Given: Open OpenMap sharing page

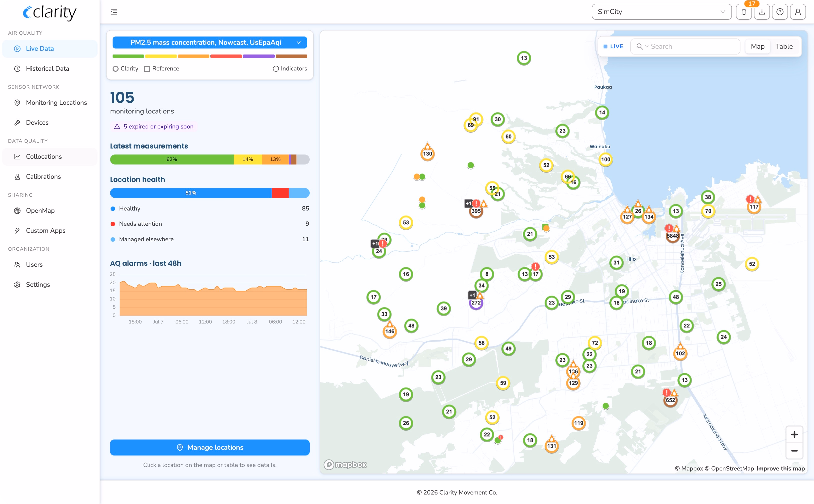Looking at the screenshot, I should click(x=50, y=211).
